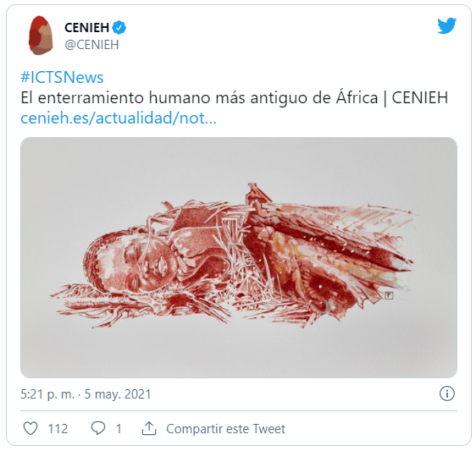Open replies via speech bubble icon
Viewport: 476px width, 451px height.
point(97,428)
